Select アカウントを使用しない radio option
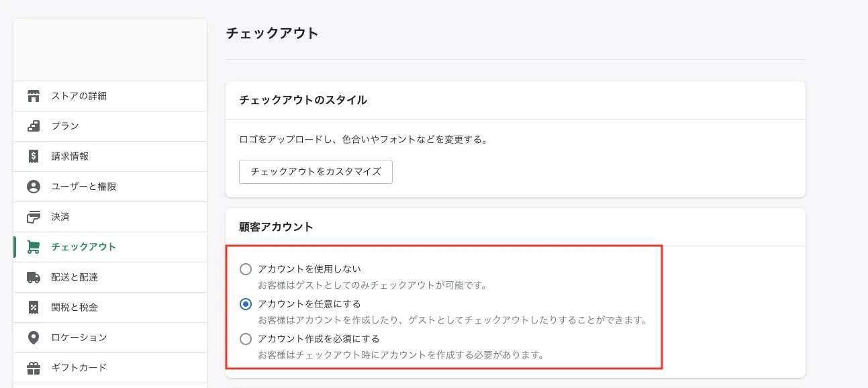This screenshot has width=868, height=388. (x=246, y=269)
